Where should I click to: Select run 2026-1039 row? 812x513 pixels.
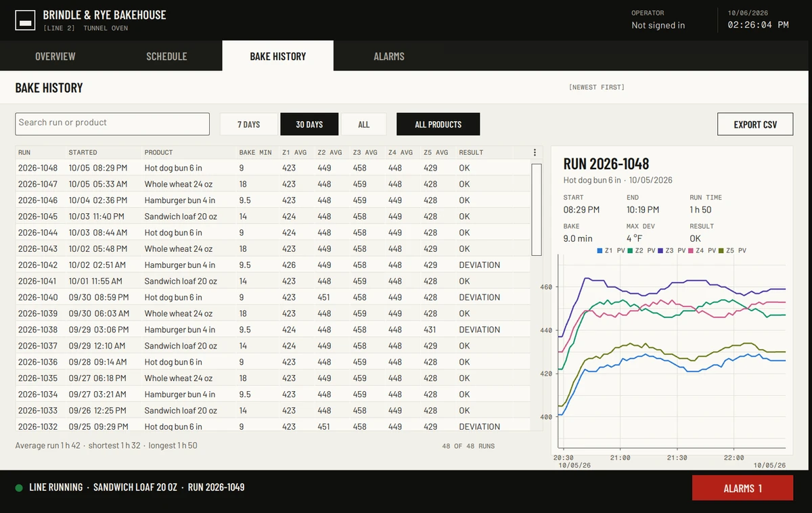coord(273,313)
